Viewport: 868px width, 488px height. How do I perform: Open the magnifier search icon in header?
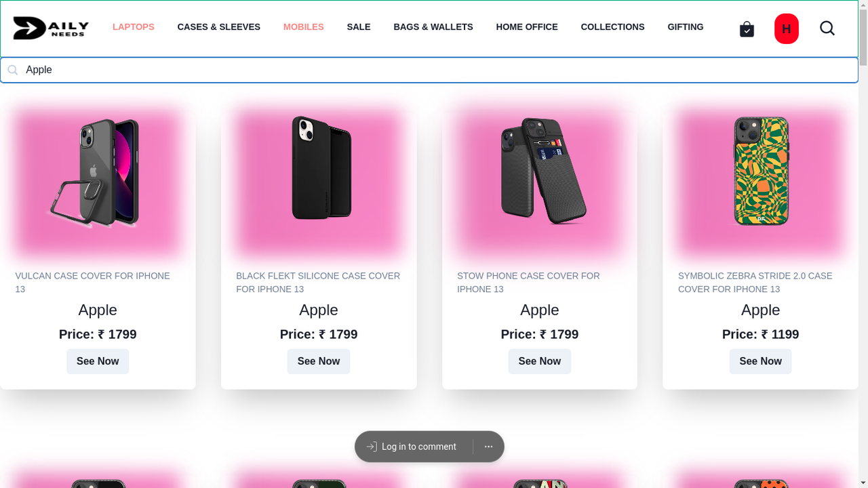827,28
